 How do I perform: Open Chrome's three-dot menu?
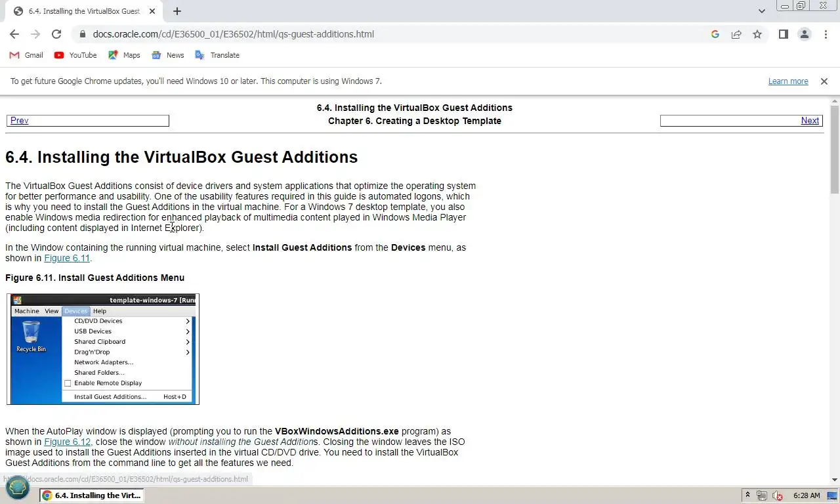[826, 34]
